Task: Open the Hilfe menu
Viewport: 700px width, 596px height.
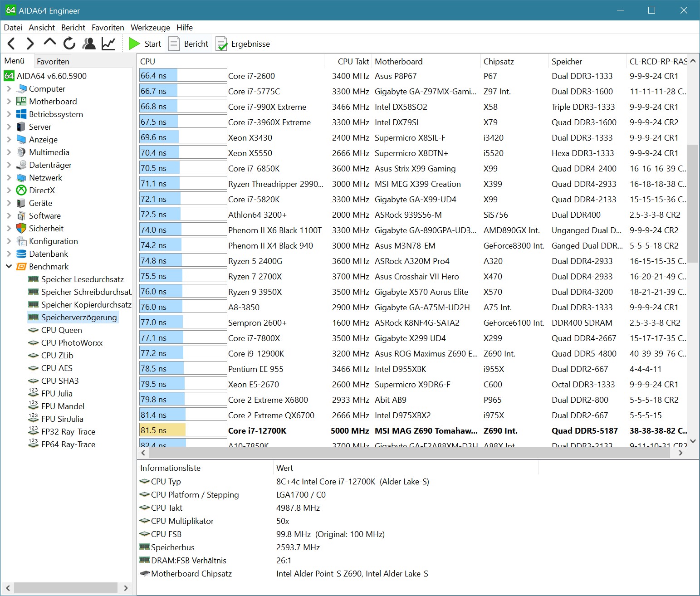Action: [x=185, y=27]
